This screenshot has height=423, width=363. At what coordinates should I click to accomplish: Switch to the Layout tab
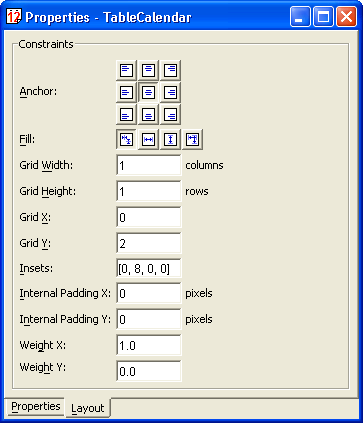[88, 408]
